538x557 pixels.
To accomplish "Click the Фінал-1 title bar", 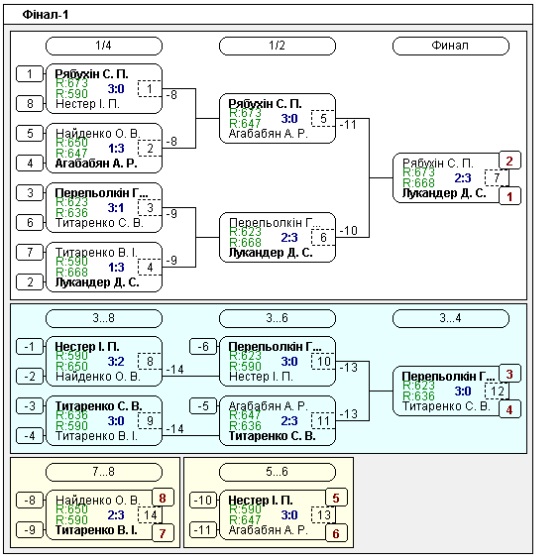I will click(x=268, y=15).
